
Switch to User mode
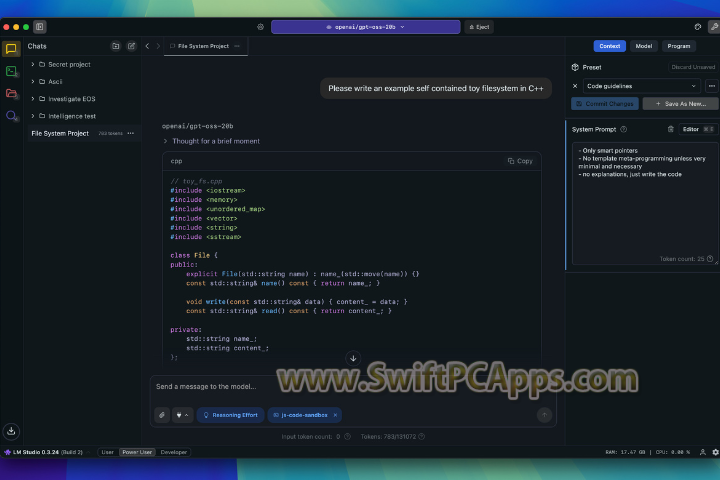tap(107, 452)
